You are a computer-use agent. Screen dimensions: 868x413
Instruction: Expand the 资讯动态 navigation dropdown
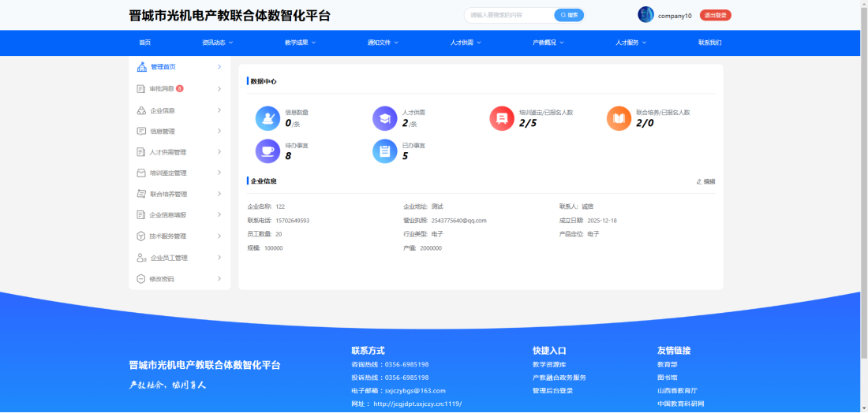[x=217, y=43]
